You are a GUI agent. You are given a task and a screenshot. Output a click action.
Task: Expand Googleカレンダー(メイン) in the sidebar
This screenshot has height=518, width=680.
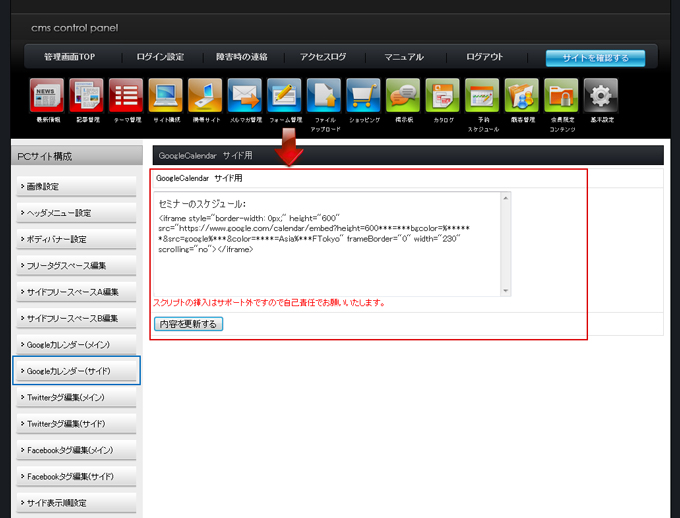[76, 345]
